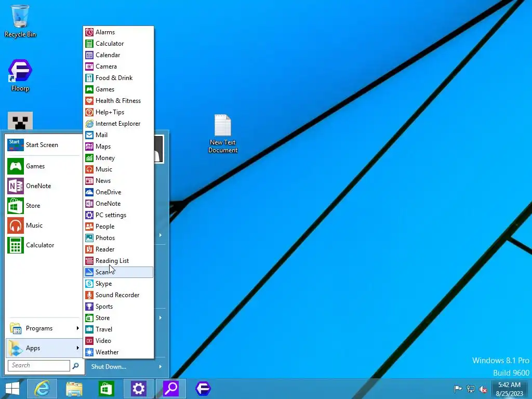Screen dimensions: 532x399
Task: Launch Internet Explorer from Apps list
Action: tap(118, 124)
